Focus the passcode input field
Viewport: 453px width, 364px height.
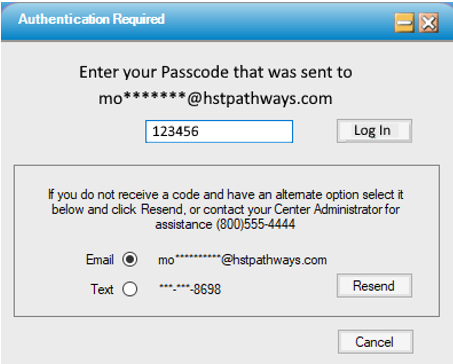[219, 131]
